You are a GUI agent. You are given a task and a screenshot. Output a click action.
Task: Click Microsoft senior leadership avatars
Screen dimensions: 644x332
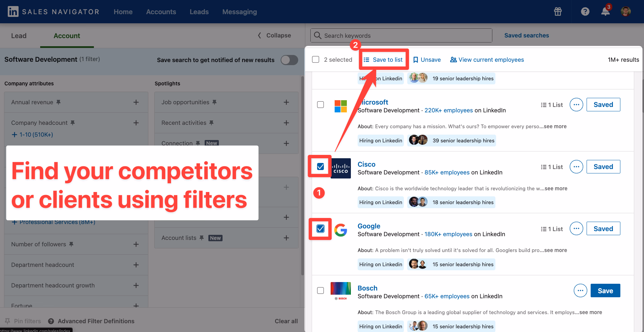(x=418, y=140)
